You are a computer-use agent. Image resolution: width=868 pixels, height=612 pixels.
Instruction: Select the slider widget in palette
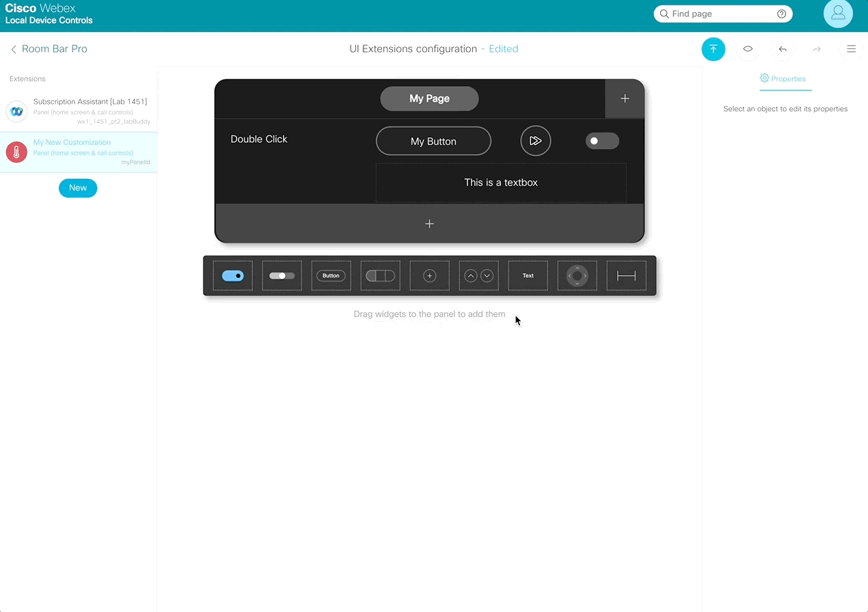(282, 276)
